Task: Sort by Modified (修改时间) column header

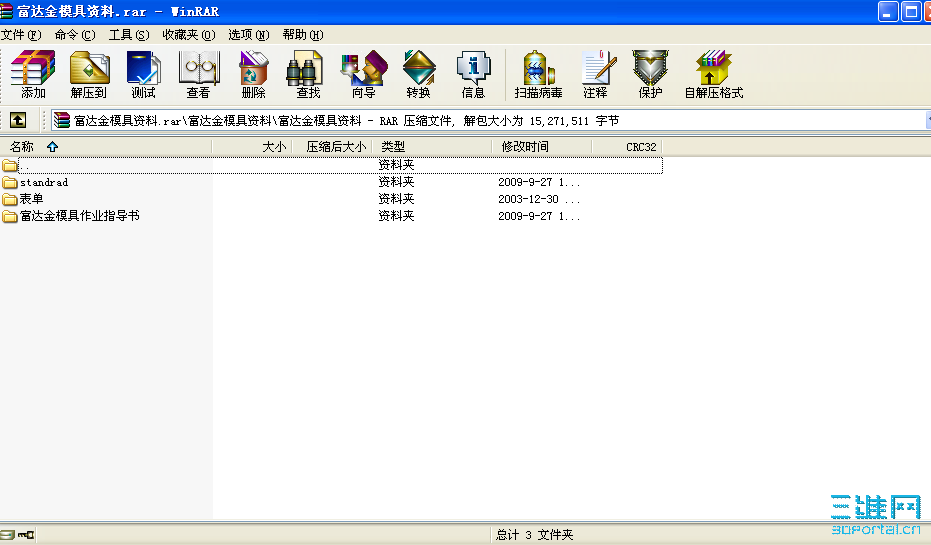Action: 542,147
